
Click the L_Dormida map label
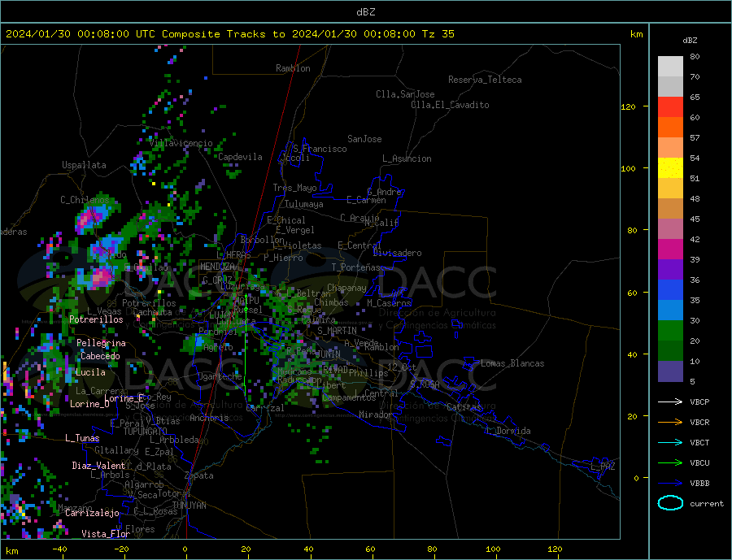pyautogui.click(x=509, y=431)
